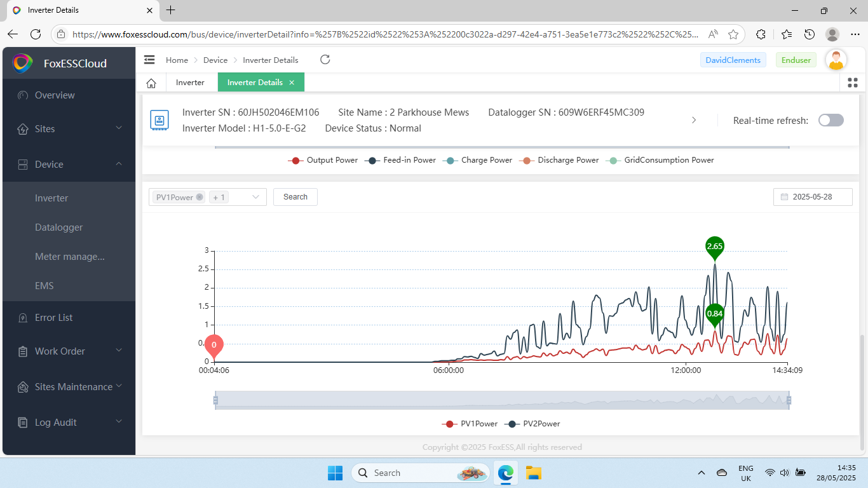The image size is (868, 488).
Task: Click the chart time range slider
Action: tap(502, 400)
